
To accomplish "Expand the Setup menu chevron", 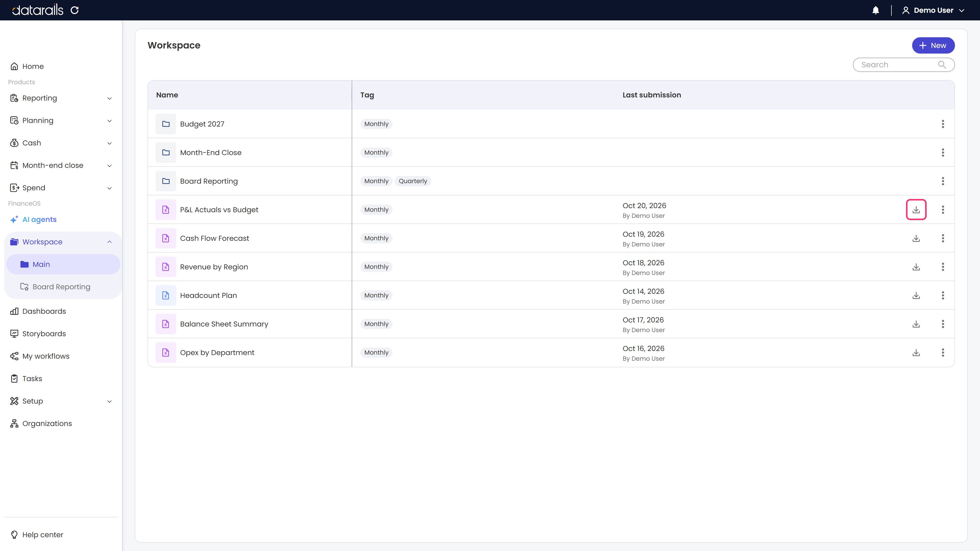I will [x=109, y=402].
